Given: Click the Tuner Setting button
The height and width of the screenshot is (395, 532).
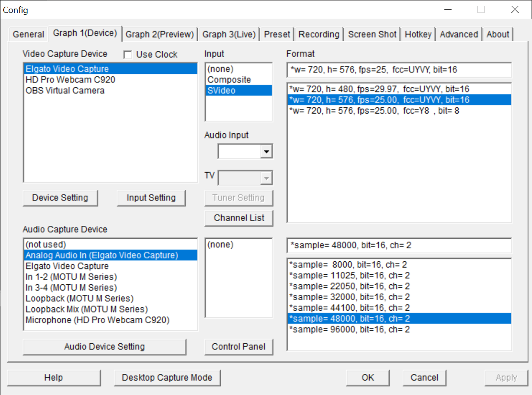Looking at the screenshot, I should click(x=238, y=197).
